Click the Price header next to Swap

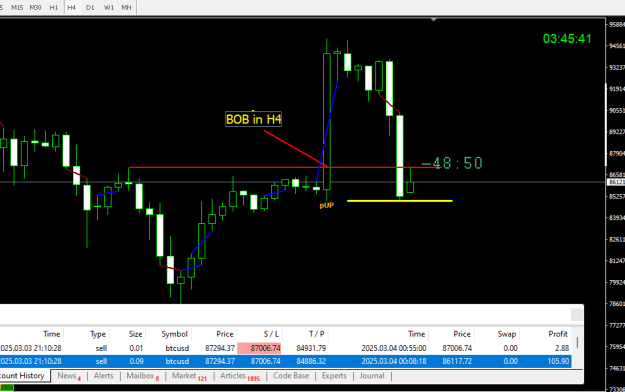tap(462, 334)
